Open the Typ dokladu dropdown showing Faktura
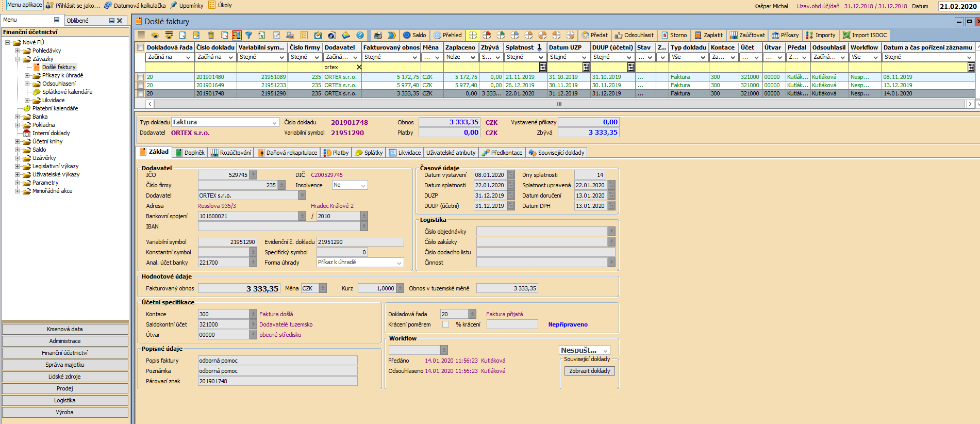980x424 pixels. 274,122
